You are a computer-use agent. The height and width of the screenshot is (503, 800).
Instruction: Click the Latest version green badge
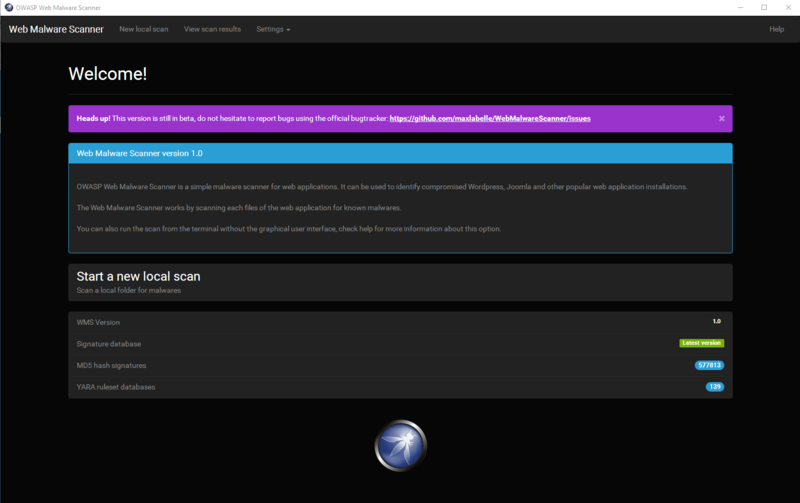coord(701,343)
